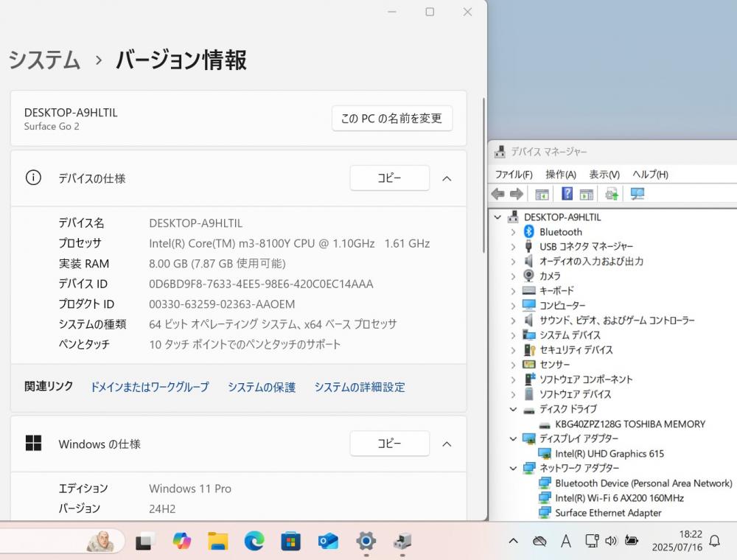
Task: Select the オーディオの入力および出力 category
Action: pos(591,261)
